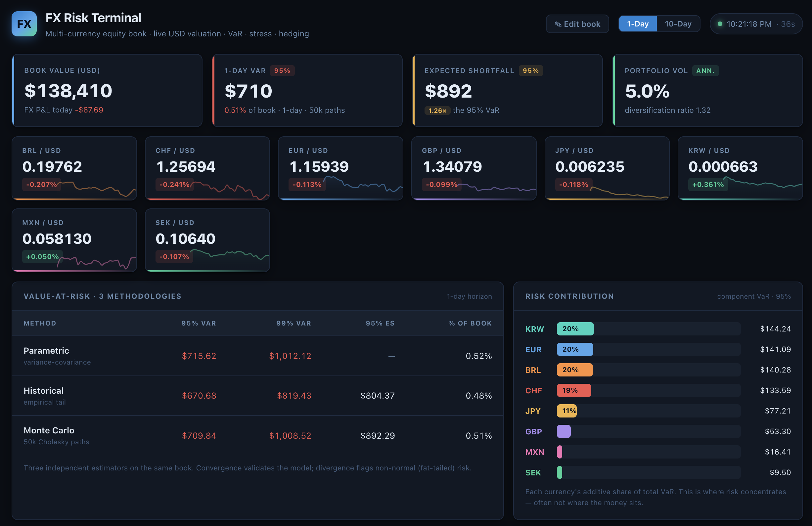Click Historical 99% VaR value $819.43
The width and height of the screenshot is (812, 526).
click(x=294, y=396)
